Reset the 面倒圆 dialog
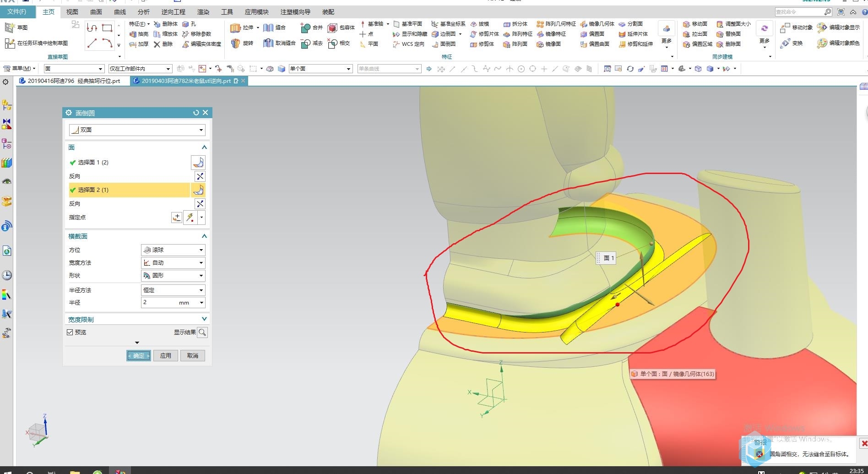The width and height of the screenshot is (868, 474). pyautogui.click(x=196, y=113)
